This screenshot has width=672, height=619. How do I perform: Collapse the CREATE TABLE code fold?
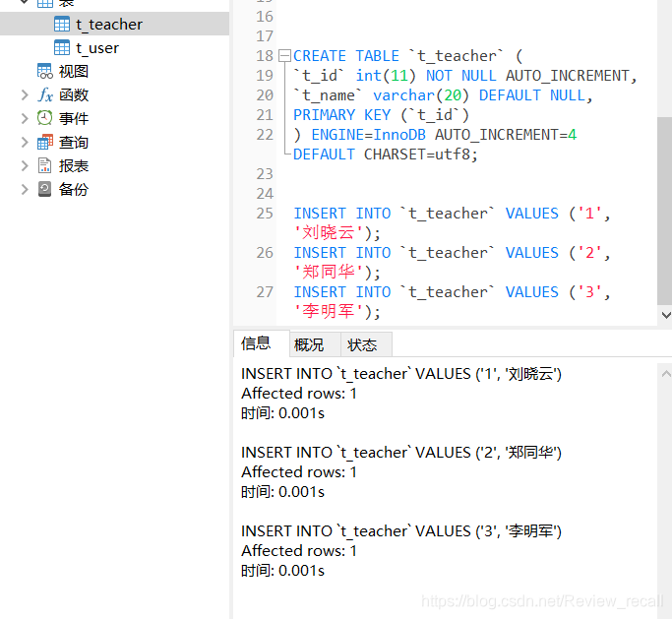(284, 56)
